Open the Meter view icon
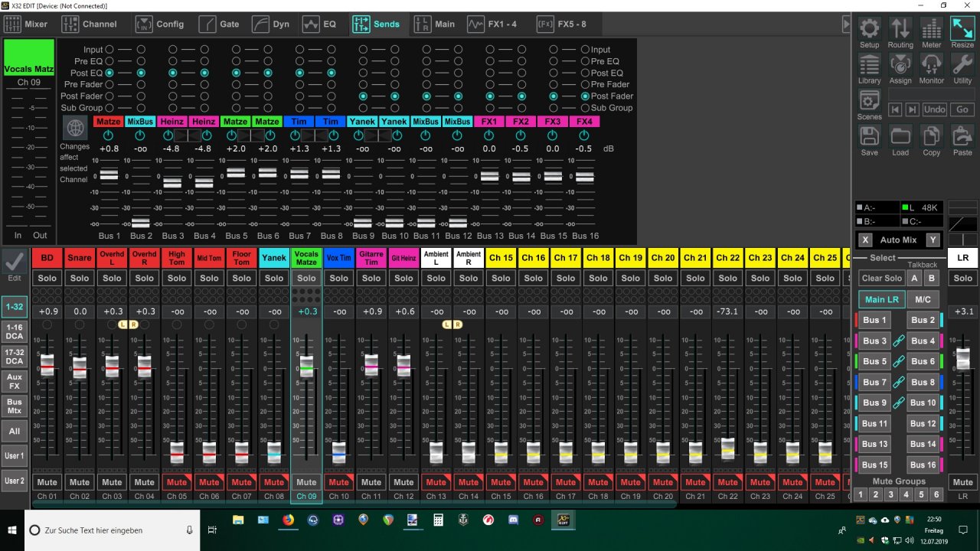 coord(931,29)
